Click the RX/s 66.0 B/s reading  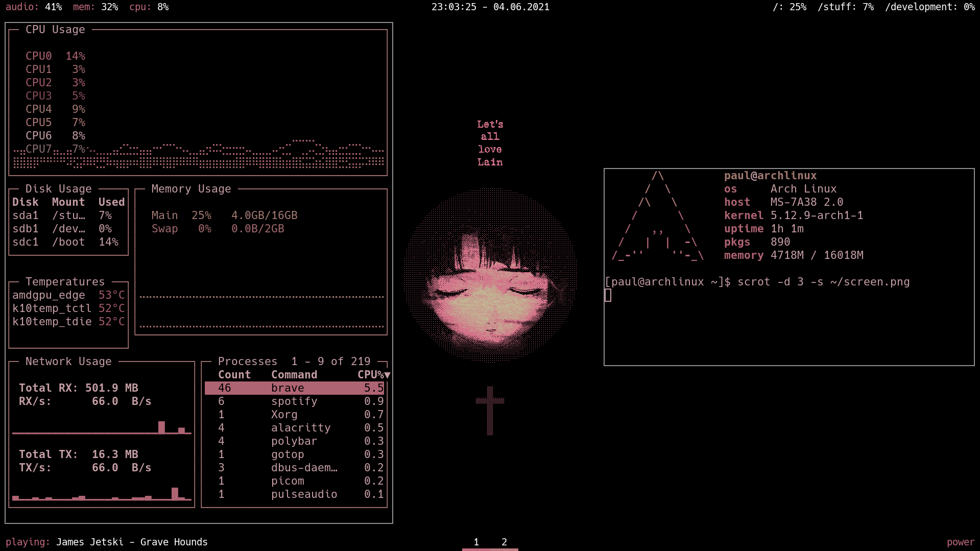click(x=85, y=401)
